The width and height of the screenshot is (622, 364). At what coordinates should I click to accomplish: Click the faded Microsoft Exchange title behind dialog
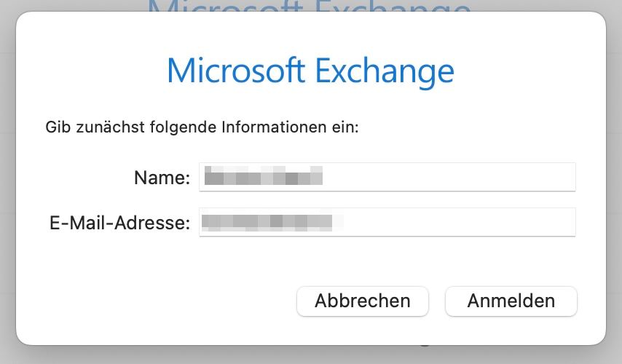pyautogui.click(x=310, y=7)
